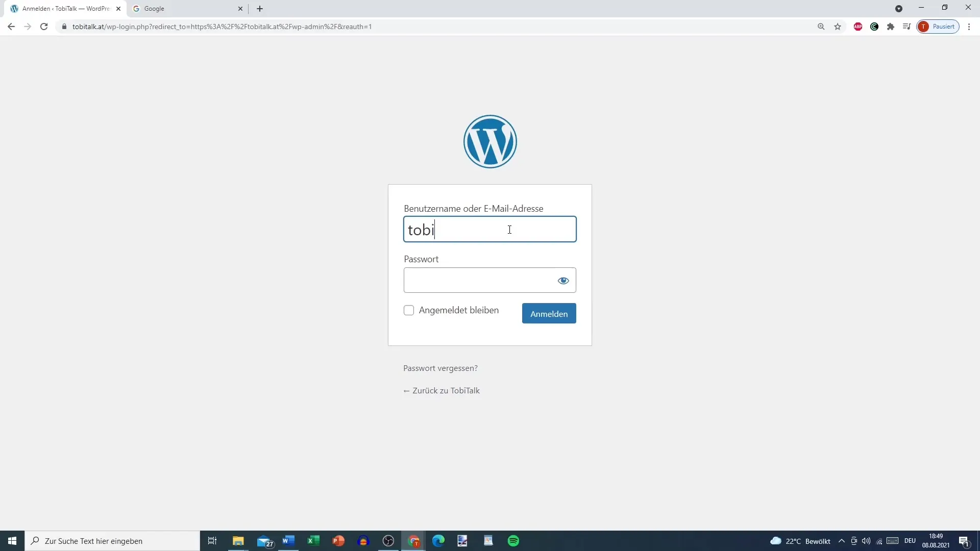980x551 pixels.
Task: Open the notification center
Action: click(964, 541)
